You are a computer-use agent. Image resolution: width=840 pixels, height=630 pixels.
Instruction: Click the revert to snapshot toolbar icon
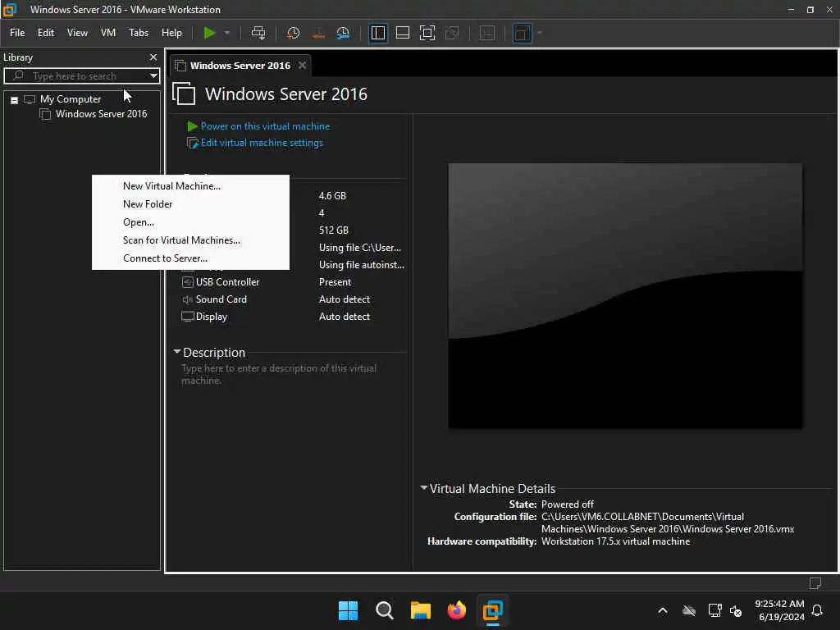click(x=318, y=33)
